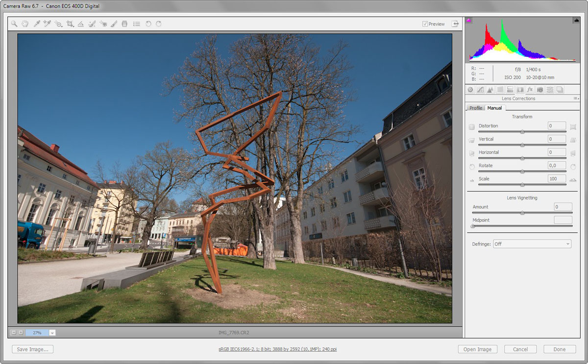This screenshot has width=588, height=364.
Task: Pick the White Balance eyedropper tool
Action: 37,24
